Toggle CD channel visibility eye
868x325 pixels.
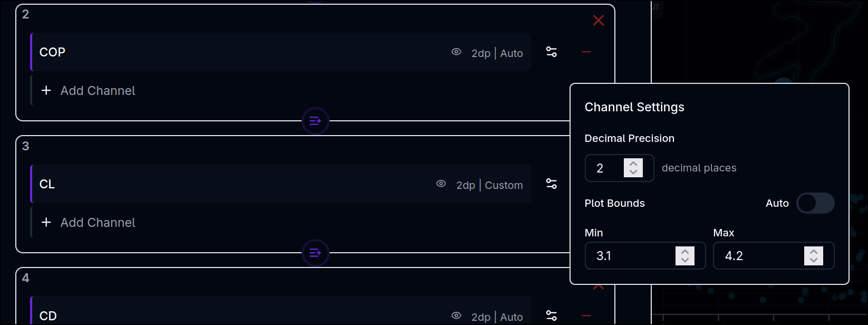[x=456, y=316]
